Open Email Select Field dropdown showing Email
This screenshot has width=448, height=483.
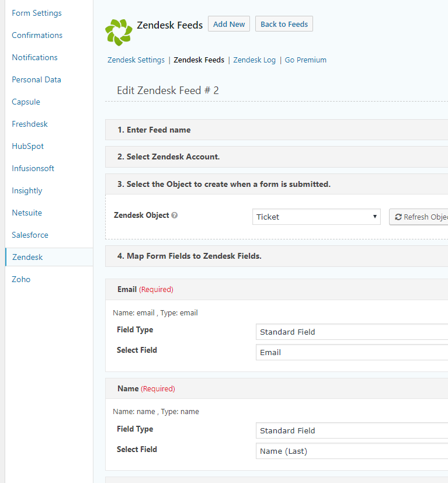point(352,352)
